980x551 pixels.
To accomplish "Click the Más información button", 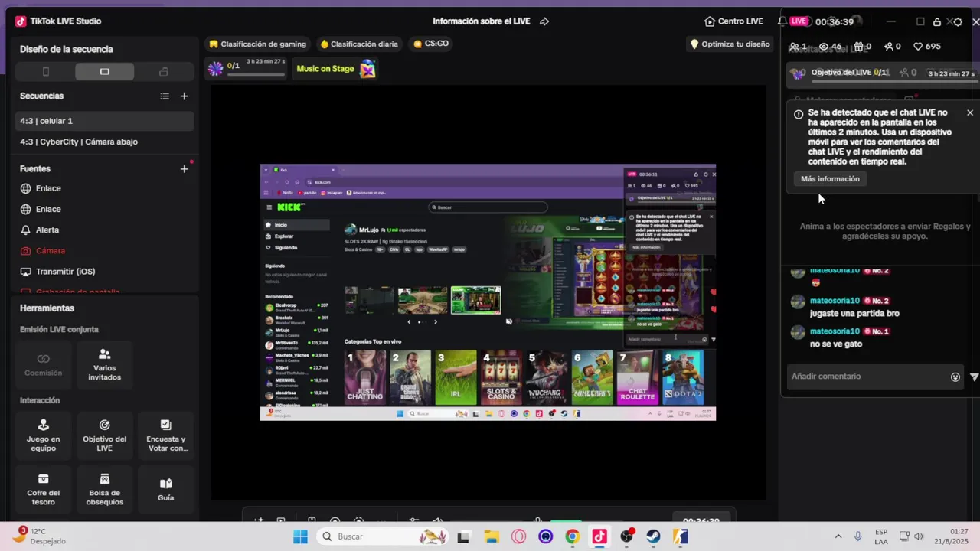I will [x=830, y=179].
